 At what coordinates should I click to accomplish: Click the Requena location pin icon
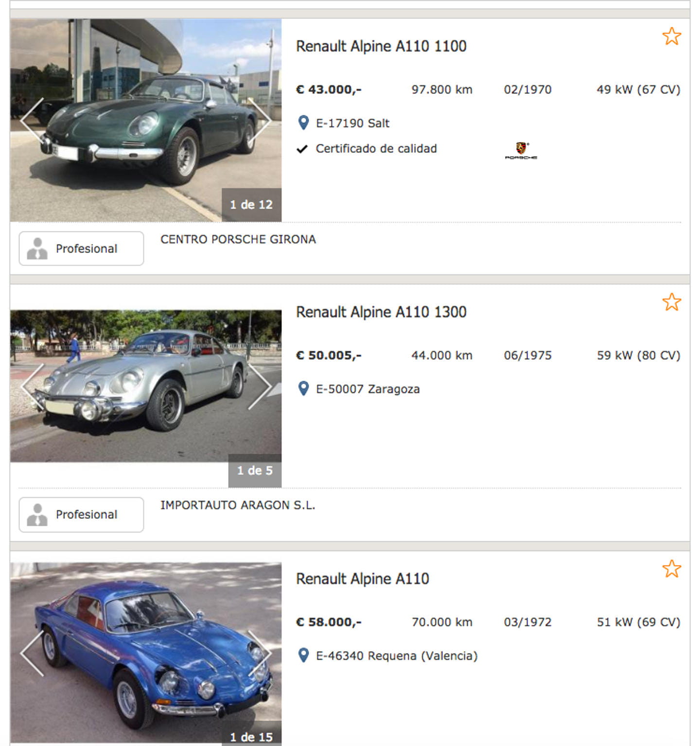(x=303, y=656)
